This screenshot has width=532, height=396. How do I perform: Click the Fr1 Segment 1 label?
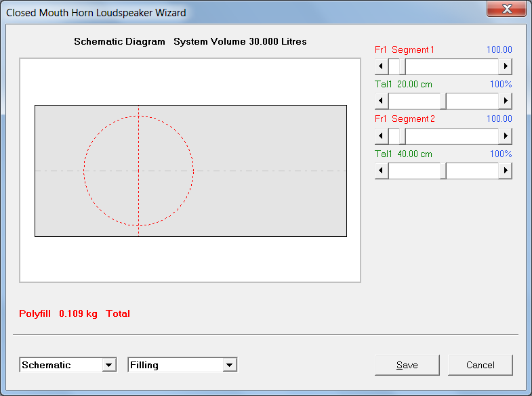(x=405, y=50)
